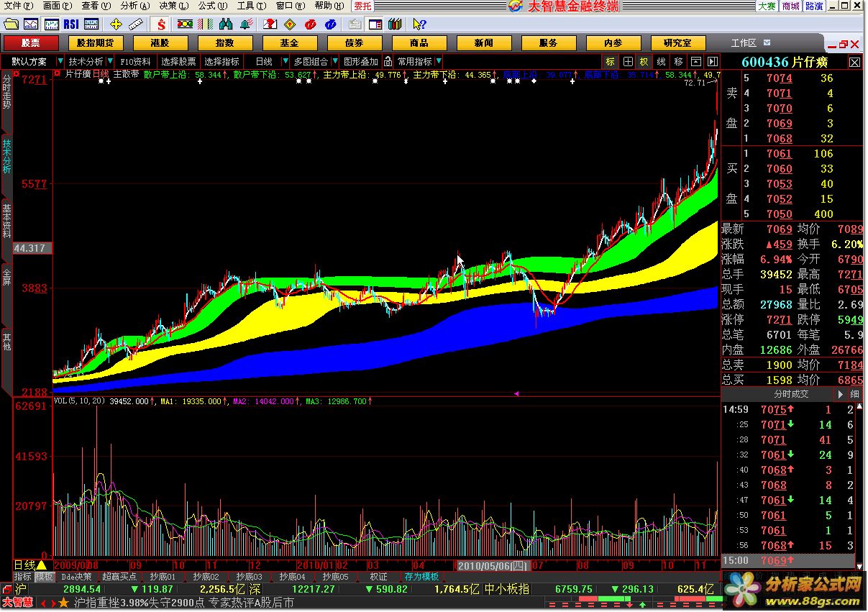Click the RSI indicator toolbar icon
This screenshot has height=612, width=868.
(x=72, y=24)
